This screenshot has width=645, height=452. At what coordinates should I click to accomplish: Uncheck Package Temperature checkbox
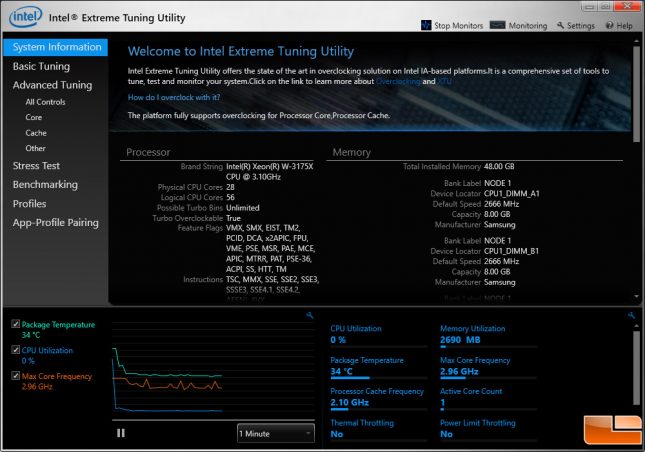16,324
